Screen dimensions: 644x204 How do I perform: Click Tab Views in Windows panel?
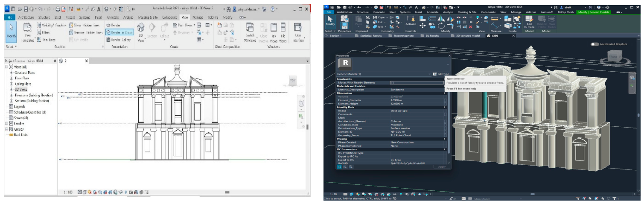point(274,32)
